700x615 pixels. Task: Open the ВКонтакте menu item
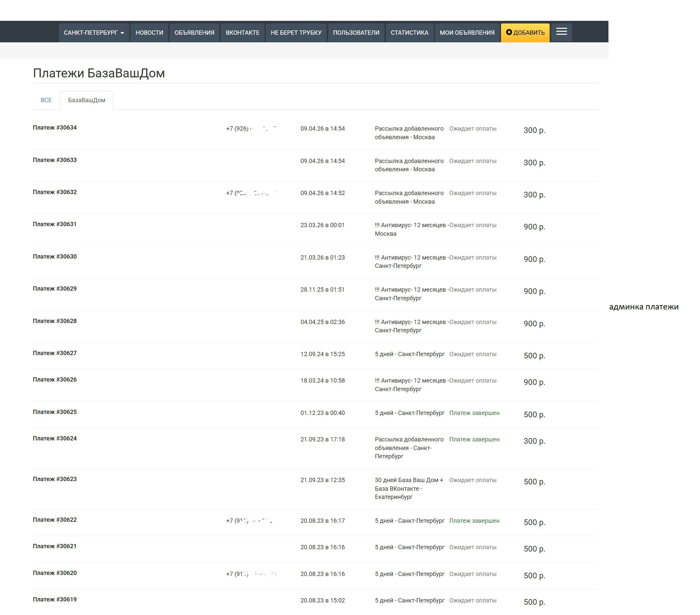click(242, 32)
